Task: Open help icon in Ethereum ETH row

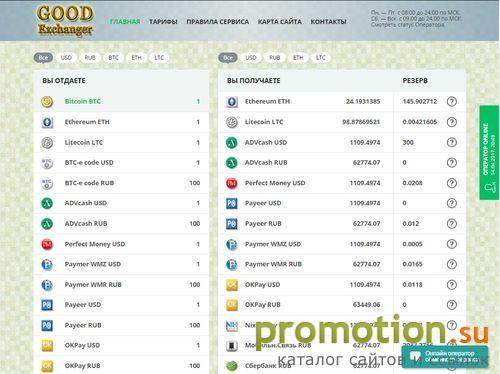Action: point(452,102)
